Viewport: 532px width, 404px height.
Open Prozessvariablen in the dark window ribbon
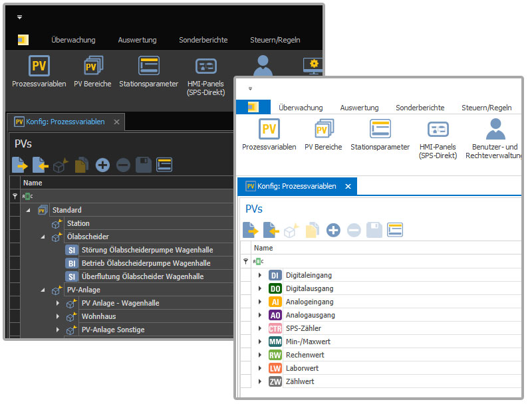click(39, 71)
